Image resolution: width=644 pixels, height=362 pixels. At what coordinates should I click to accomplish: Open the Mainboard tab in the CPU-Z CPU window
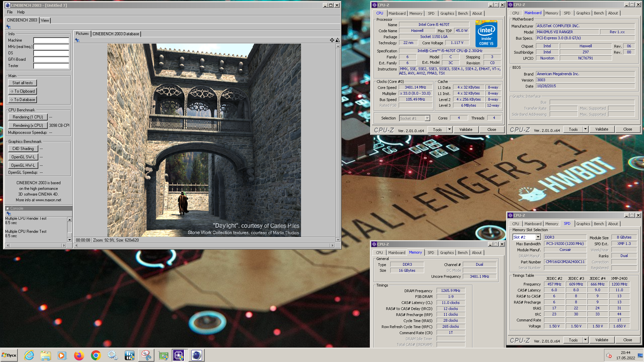(x=397, y=13)
